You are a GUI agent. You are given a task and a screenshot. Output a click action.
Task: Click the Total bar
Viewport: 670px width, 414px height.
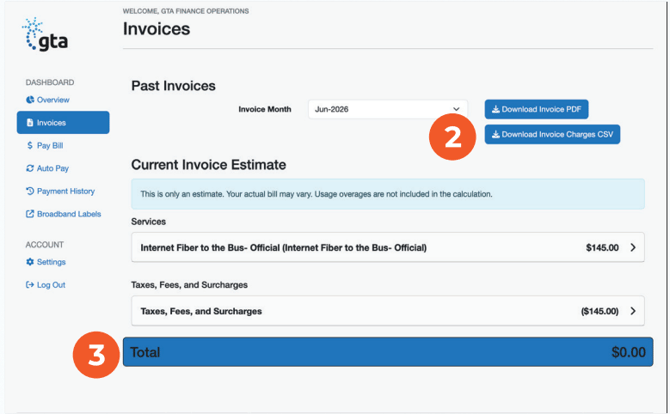point(388,352)
